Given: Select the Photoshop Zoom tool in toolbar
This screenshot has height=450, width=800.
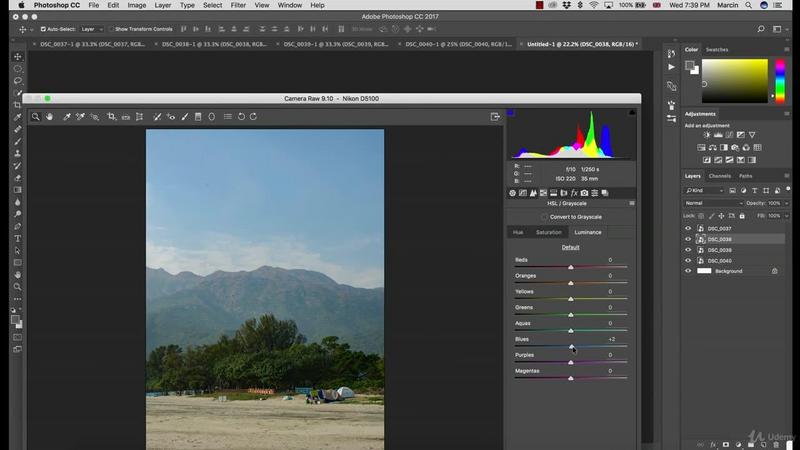Looking at the screenshot, I should [18, 287].
